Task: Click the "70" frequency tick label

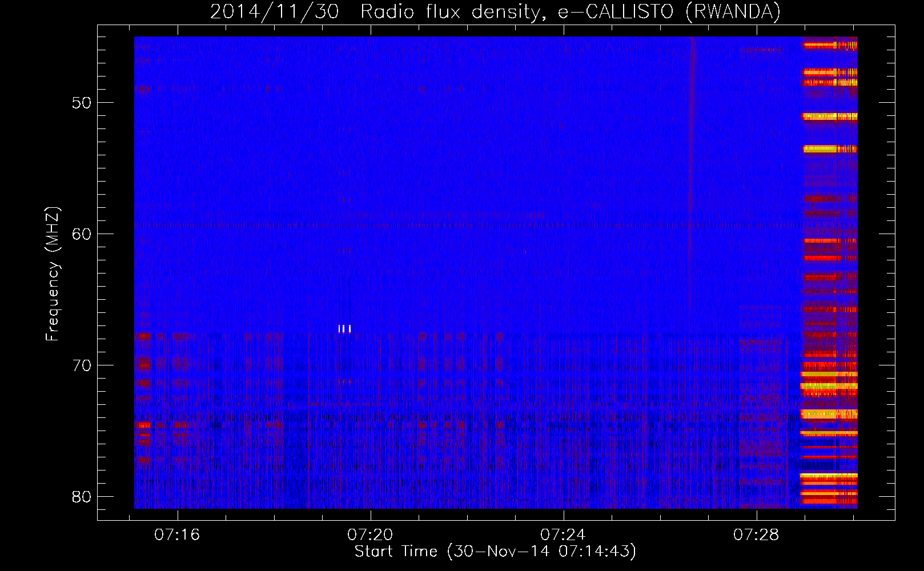Action: [x=82, y=365]
